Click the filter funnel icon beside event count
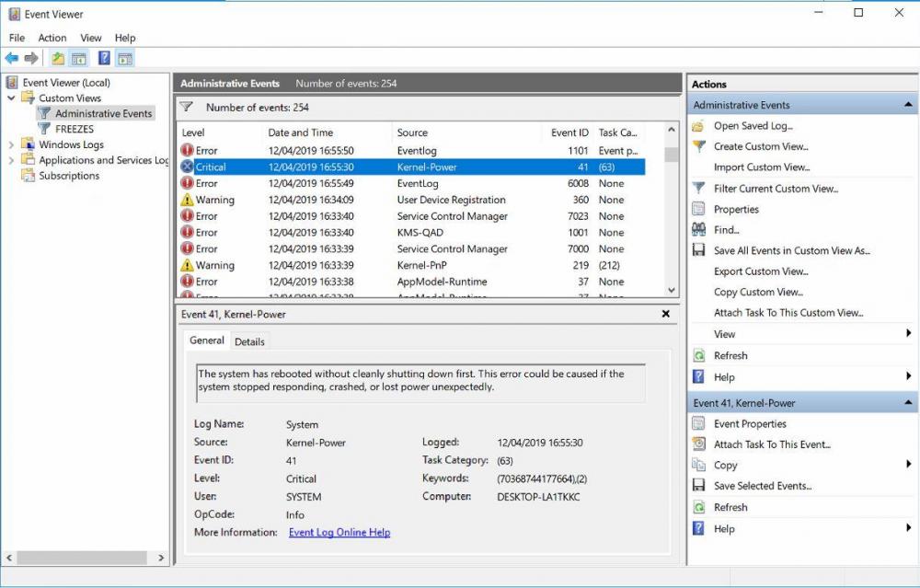The image size is (920, 588). click(x=187, y=107)
